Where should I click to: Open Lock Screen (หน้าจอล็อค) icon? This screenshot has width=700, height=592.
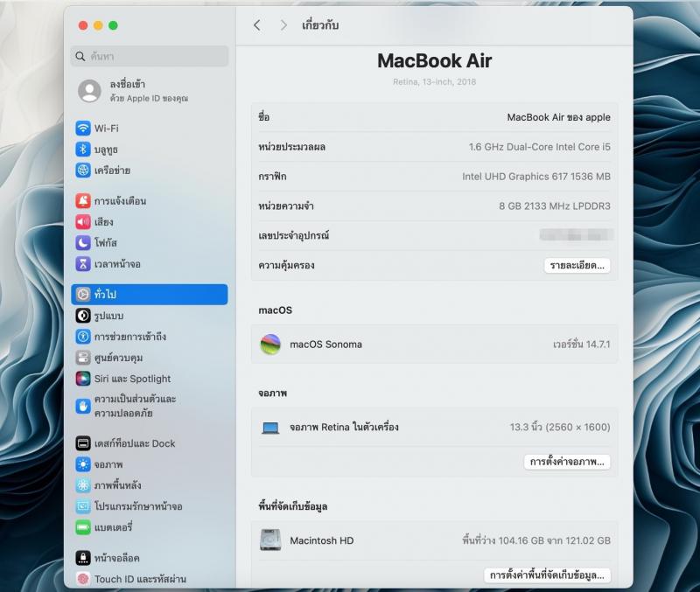click(x=83, y=558)
